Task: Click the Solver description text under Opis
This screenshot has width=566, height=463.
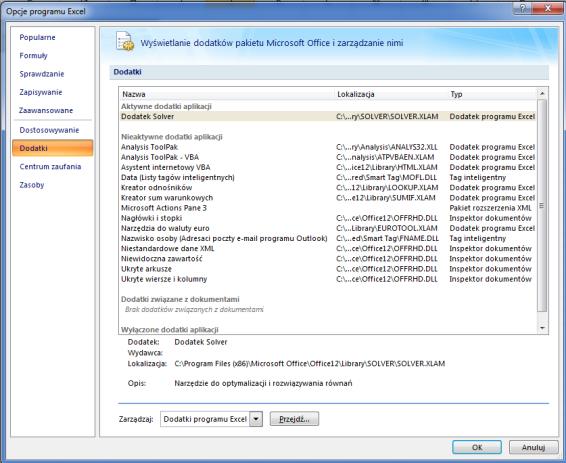Action: click(x=263, y=383)
